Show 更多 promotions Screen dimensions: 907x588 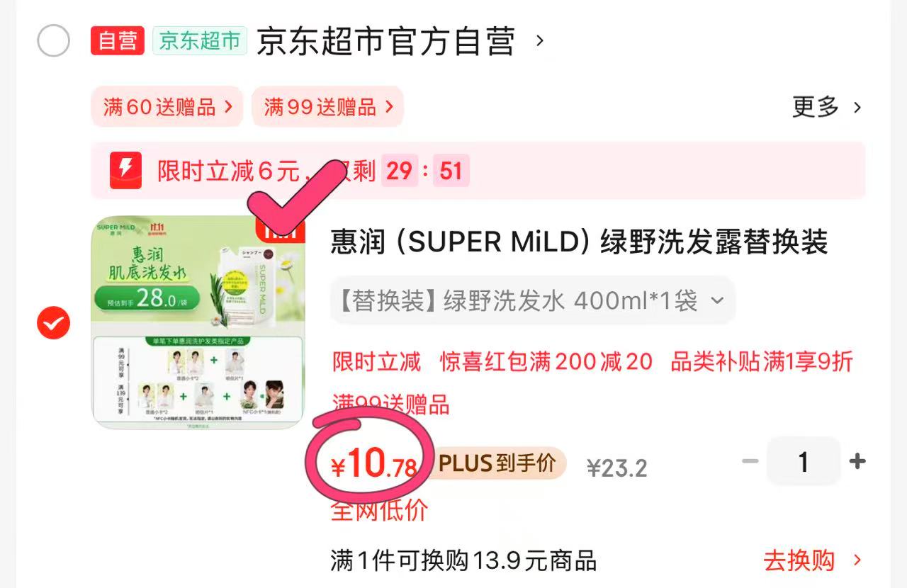coord(827,107)
